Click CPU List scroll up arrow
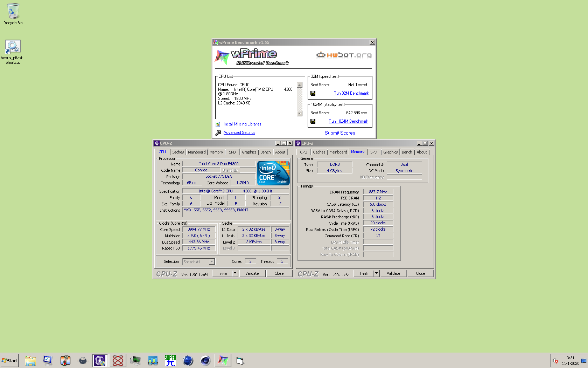This screenshot has height=368, width=588. tap(300, 85)
